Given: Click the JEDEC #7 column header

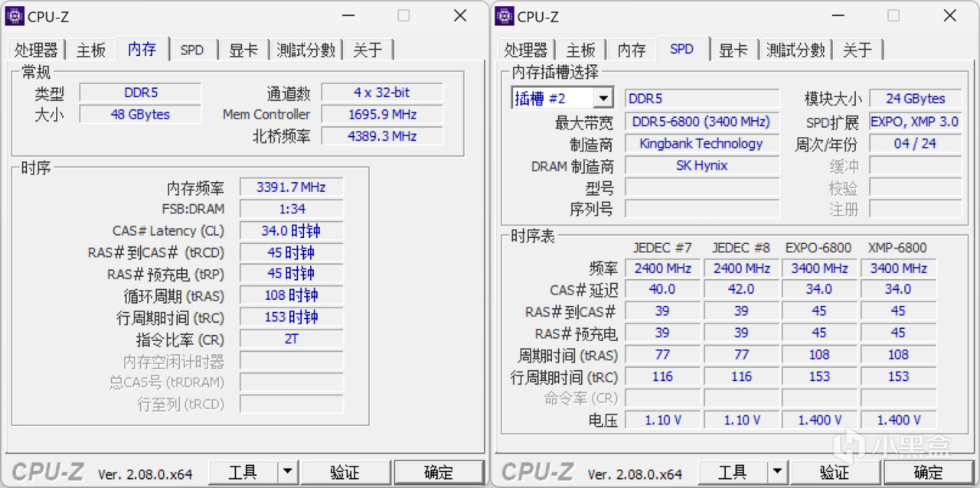Looking at the screenshot, I should point(662,248).
